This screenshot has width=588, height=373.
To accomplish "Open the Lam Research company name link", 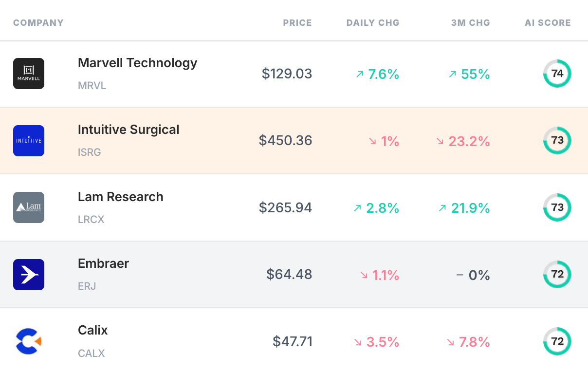I will tap(121, 197).
